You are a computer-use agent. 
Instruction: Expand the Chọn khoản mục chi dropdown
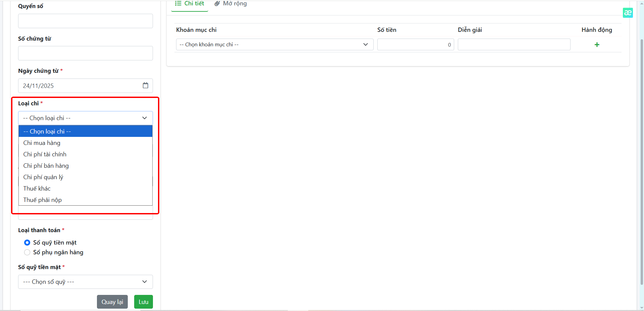(274, 45)
